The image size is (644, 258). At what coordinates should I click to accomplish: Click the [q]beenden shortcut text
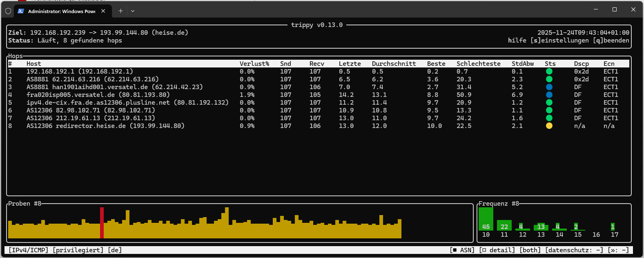click(611, 40)
